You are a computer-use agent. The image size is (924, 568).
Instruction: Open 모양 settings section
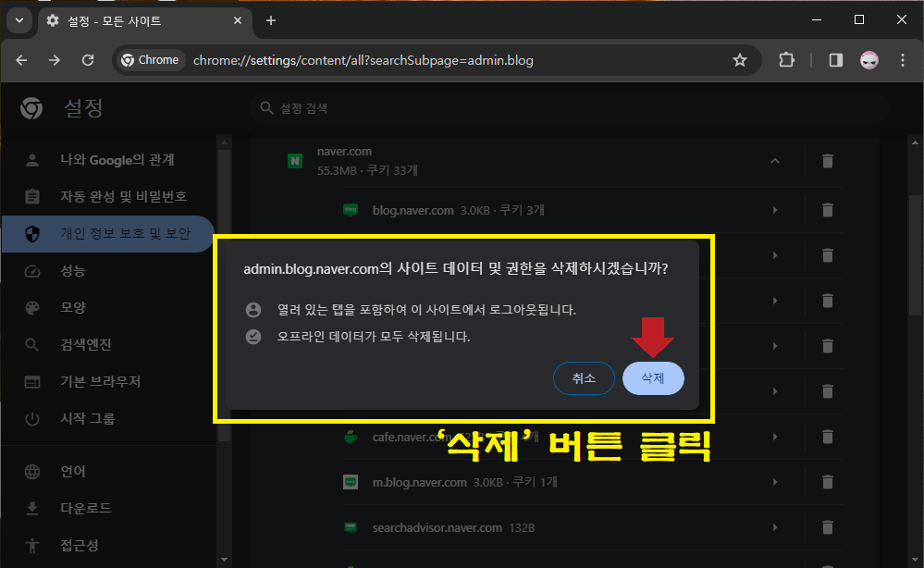point(107,307)
